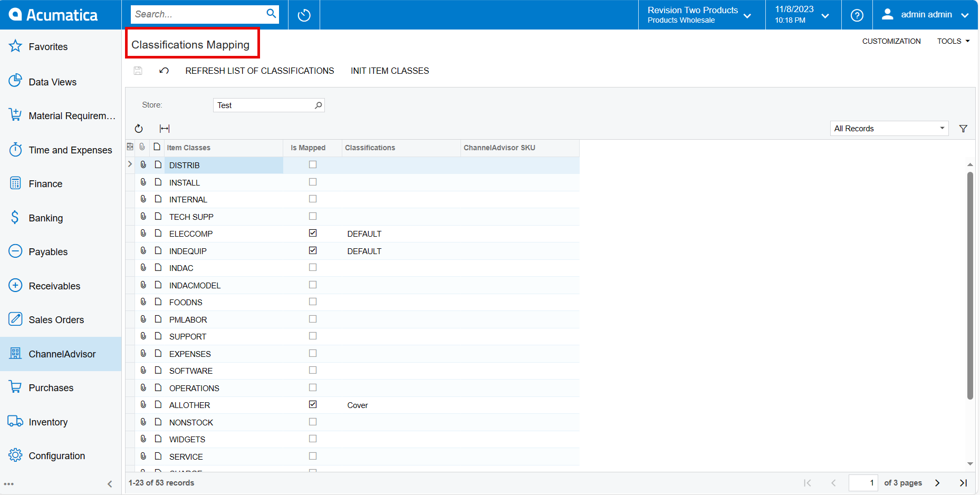Open Banking workspace
980x495 pixels.
pyautogui.click(x=61, y=218)
